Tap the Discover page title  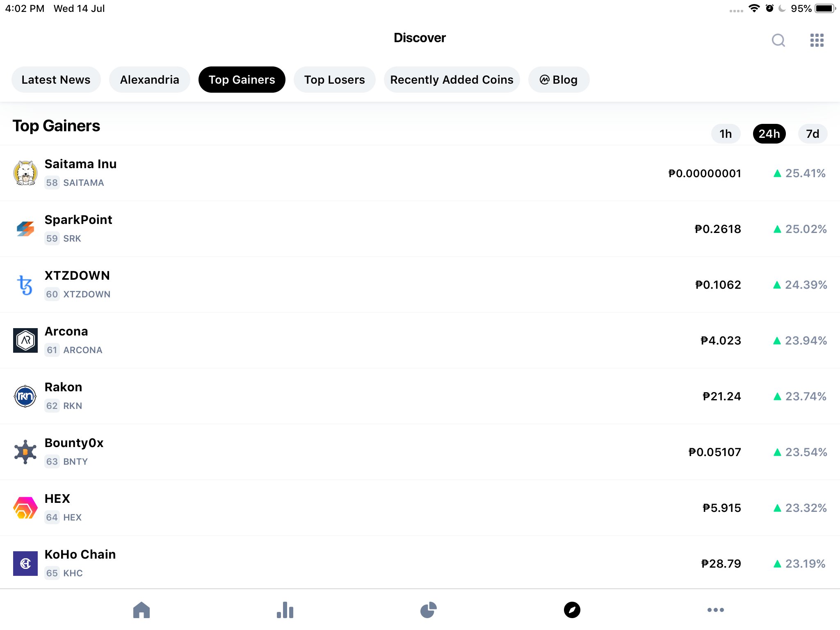pos(420,38)
